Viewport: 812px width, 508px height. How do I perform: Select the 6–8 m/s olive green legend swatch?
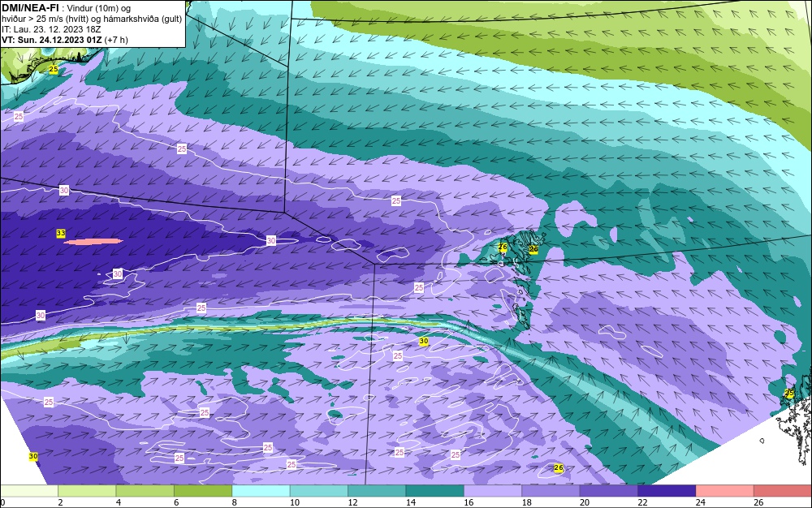point(203,491)
